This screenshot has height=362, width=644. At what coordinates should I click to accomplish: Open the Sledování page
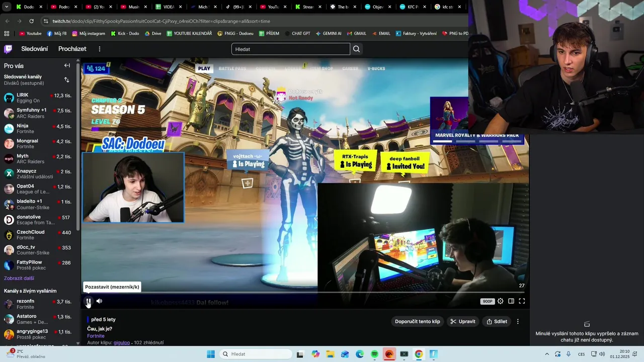click(x=35, y=49)
